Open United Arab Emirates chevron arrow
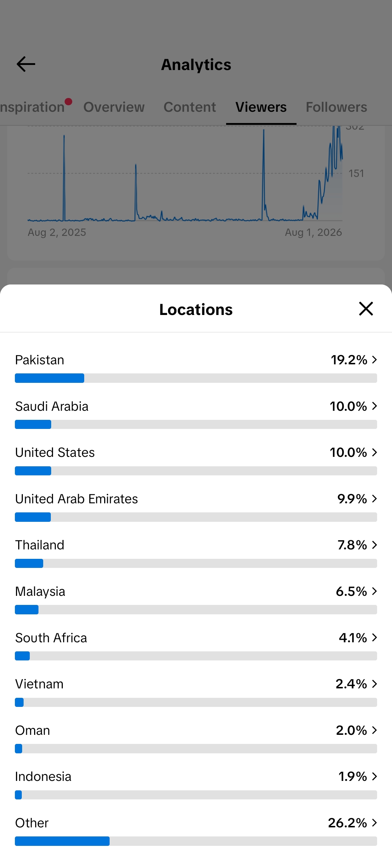Viewport: 392px width, 868px height. point(375,499)
